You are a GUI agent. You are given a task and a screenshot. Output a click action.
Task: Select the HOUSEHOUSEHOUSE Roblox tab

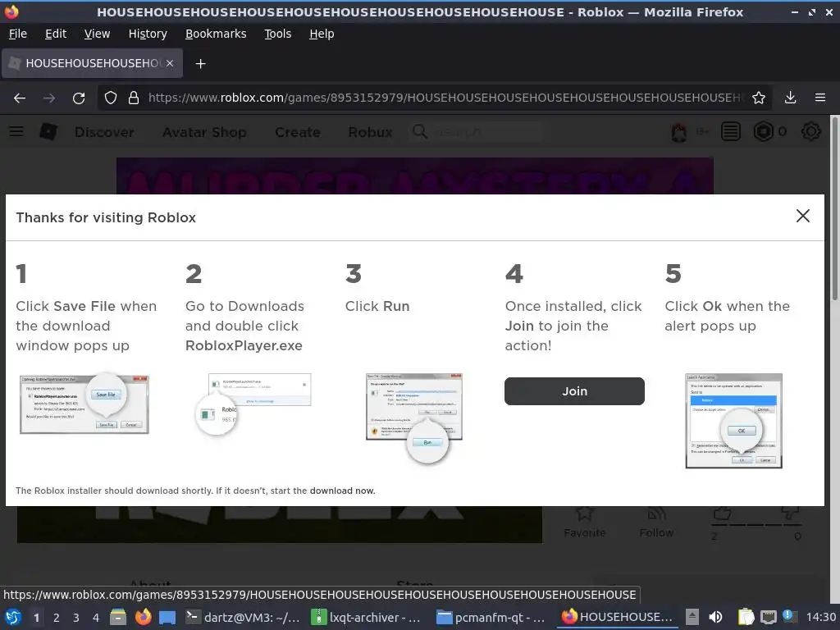92,63
